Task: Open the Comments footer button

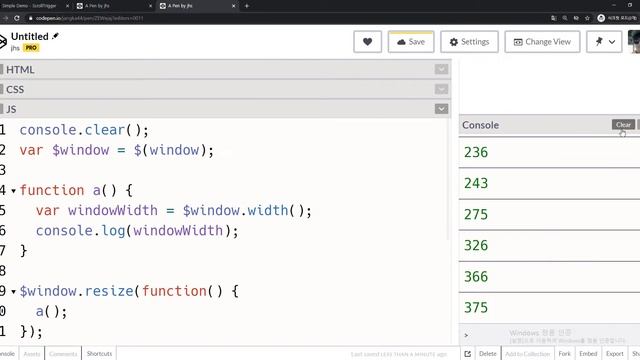Action: (x=63, y=353)
